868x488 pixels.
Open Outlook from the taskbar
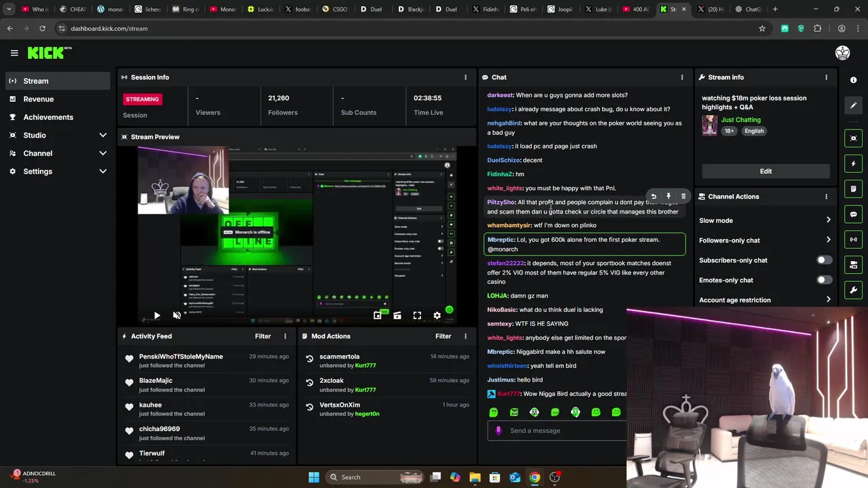(x=515, y=477)
